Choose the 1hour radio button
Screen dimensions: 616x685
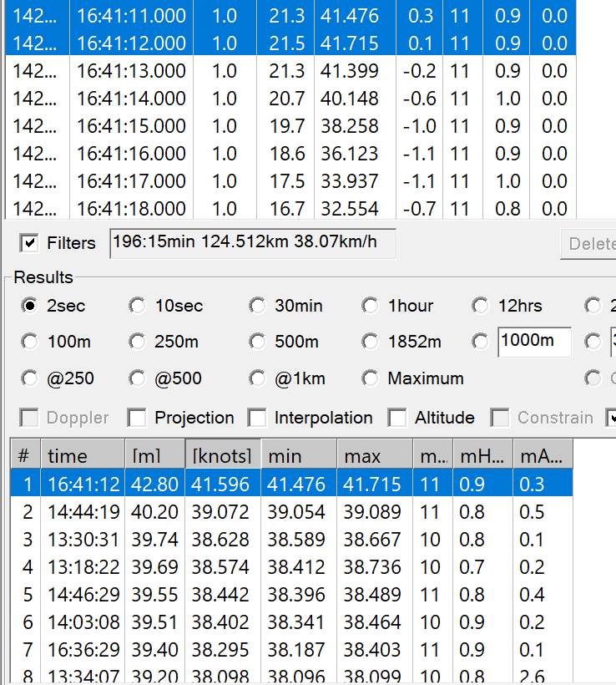[x=370, y=306]
